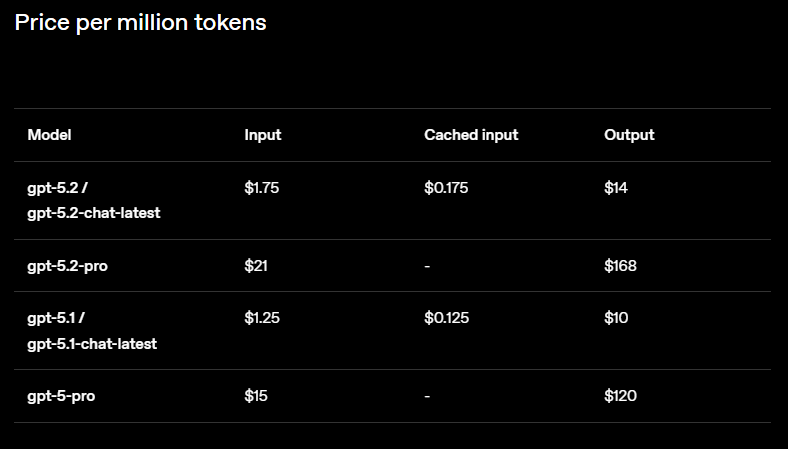Viewport: 788px width, 449px height.
Task: Click the Output column header
Action: click(629, 135)
